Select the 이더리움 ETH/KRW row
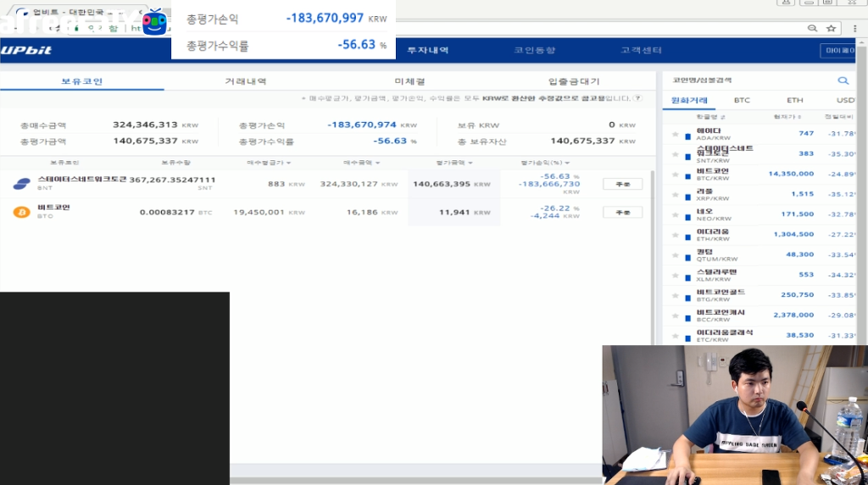Image resolution: width=868 pixels, height=485 pixels. (759, 235)
